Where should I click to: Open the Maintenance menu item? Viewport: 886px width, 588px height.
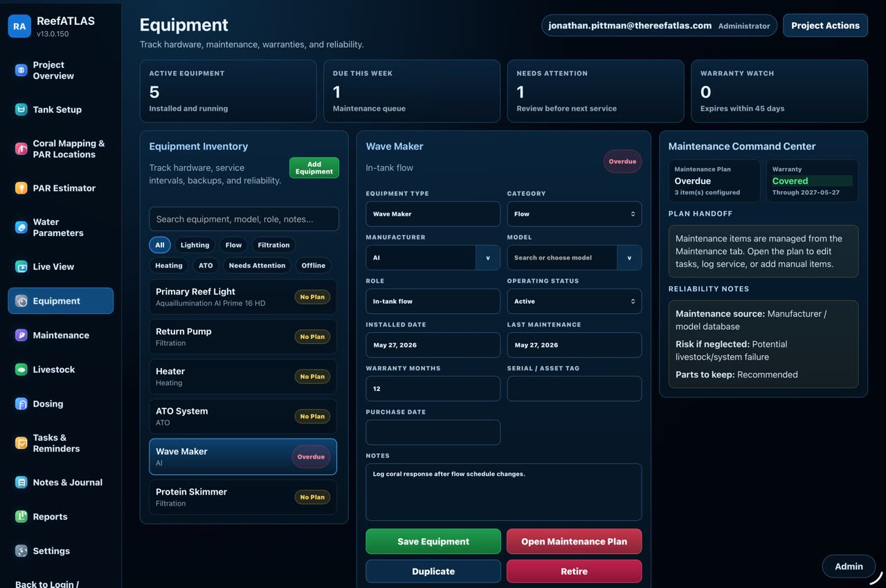61,335
